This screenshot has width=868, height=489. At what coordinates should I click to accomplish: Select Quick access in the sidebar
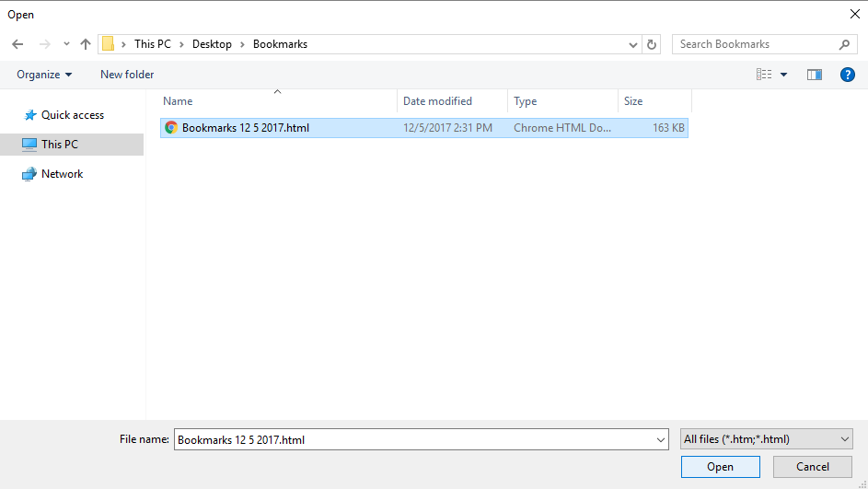pos(73,115)
